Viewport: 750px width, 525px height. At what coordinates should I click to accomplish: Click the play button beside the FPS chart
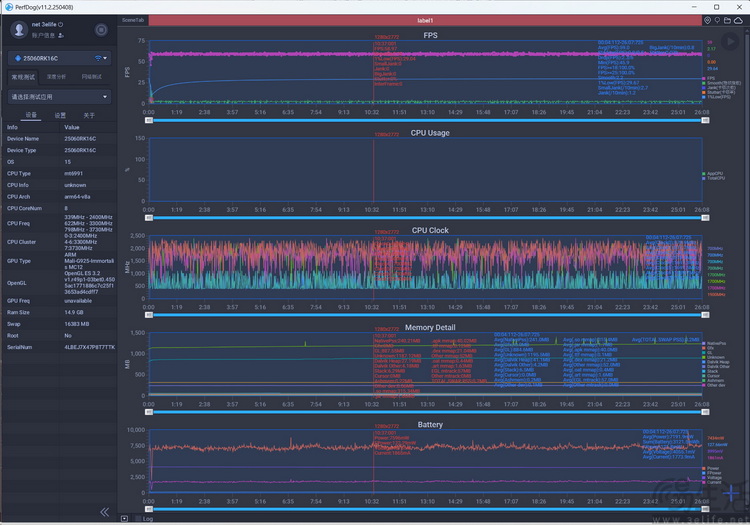pyautogui.click(x=730, y=42)
